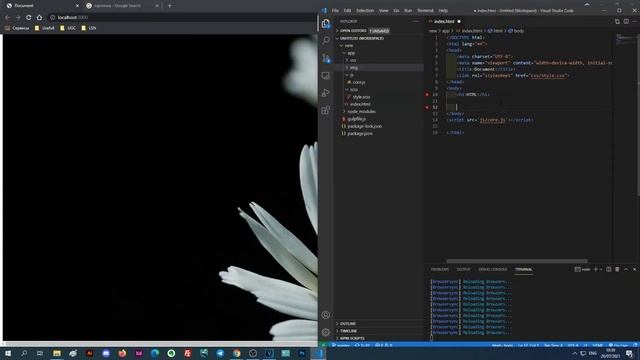
Task: Add a new terminal with plus icon
Action: (x=596, y=269)
